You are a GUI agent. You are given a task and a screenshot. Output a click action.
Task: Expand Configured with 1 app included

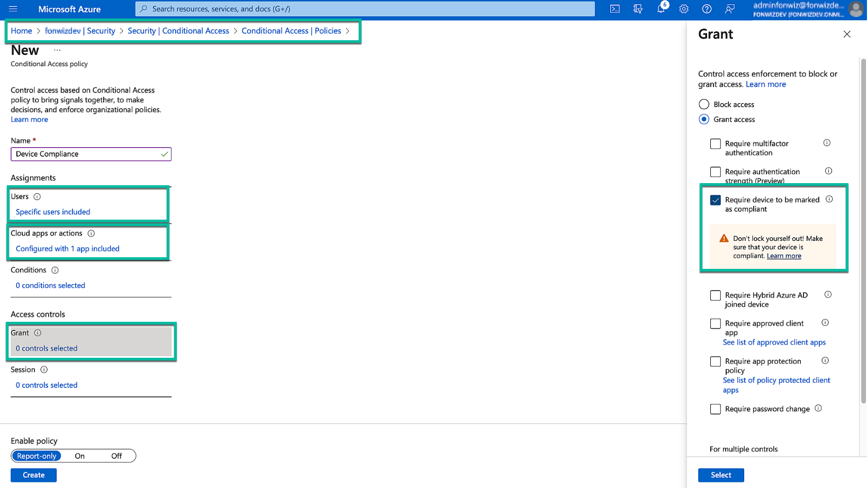[67, 248]
